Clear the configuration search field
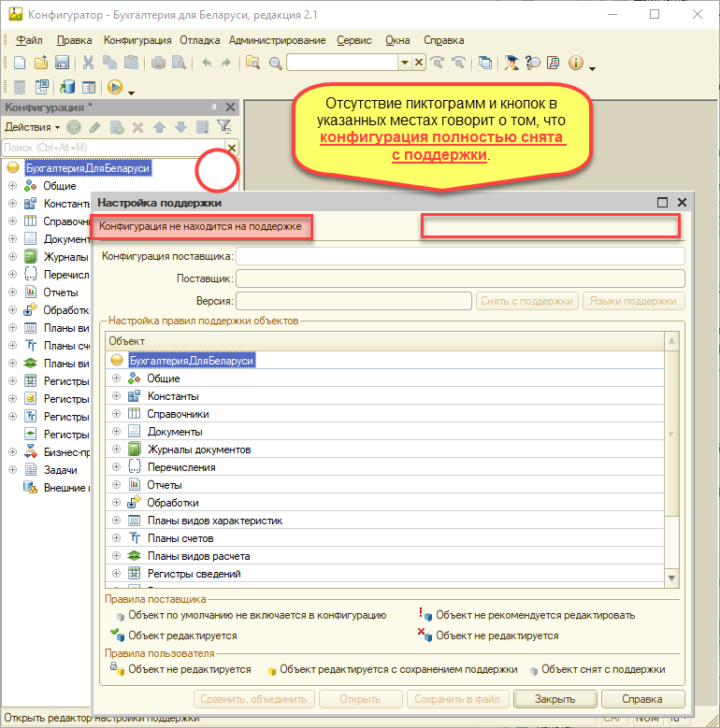Viewport: 720px width, 728px height. (232, 148)
